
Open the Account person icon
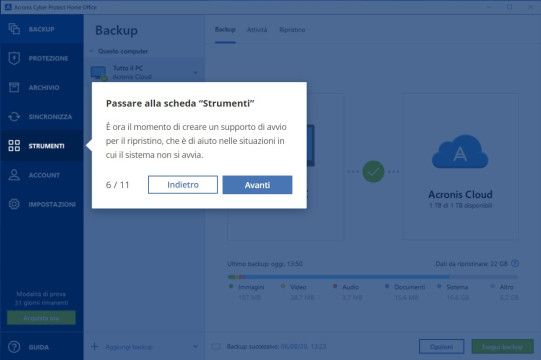click(x=14, y=175)
